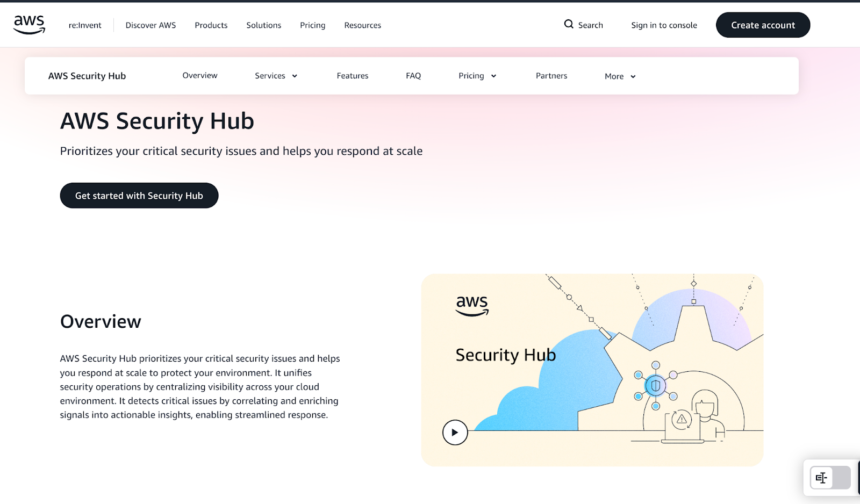Open Sign in to console
Screen dimensions: 860x504
tap(664, 25)
